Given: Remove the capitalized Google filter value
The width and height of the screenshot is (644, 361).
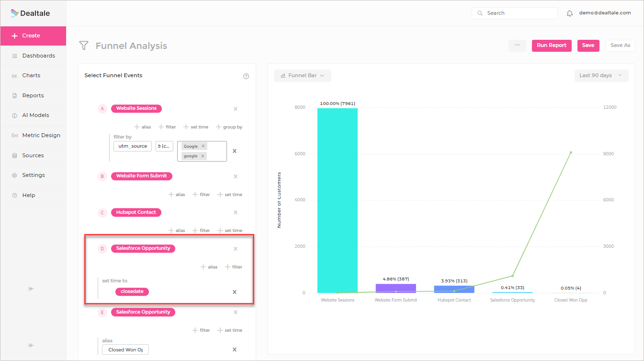Looking at the screenshot, I should [203, 146].
